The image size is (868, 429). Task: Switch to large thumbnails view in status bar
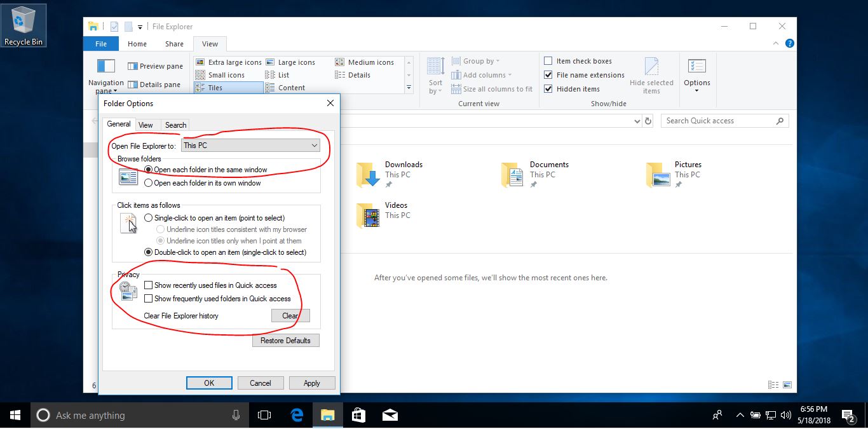pyautogui.click(x=787, y=385)
